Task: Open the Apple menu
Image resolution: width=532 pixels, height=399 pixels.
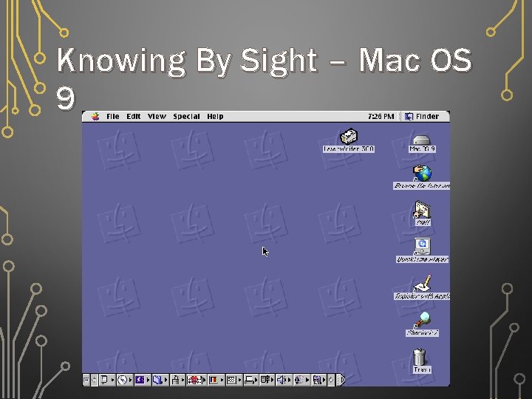Action: (95, 117)
